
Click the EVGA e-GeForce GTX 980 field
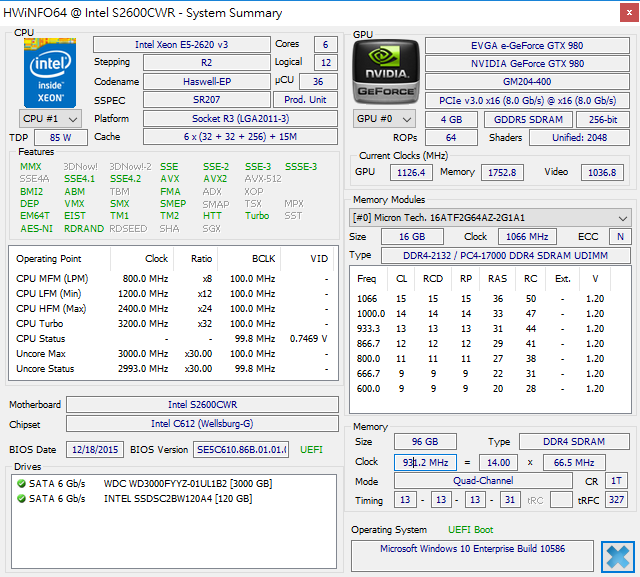tap(527, 45)
